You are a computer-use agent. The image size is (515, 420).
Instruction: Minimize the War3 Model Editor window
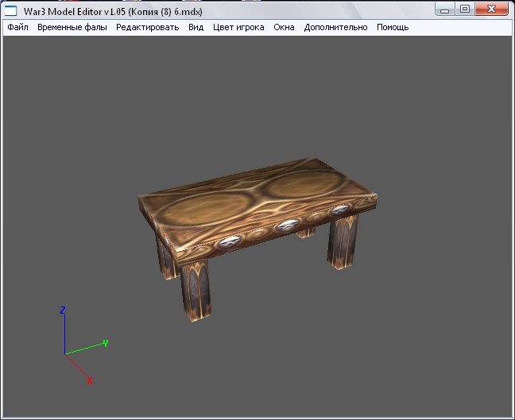coord(445,10)
